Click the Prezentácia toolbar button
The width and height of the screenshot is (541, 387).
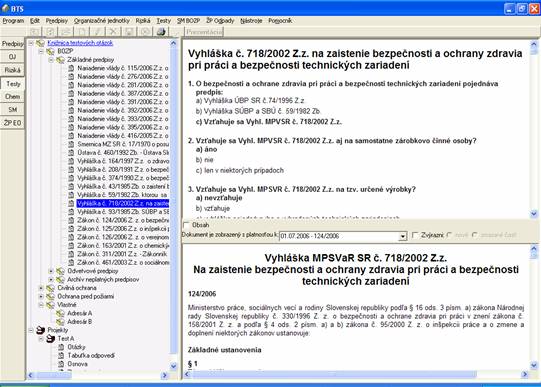point(204,32)
